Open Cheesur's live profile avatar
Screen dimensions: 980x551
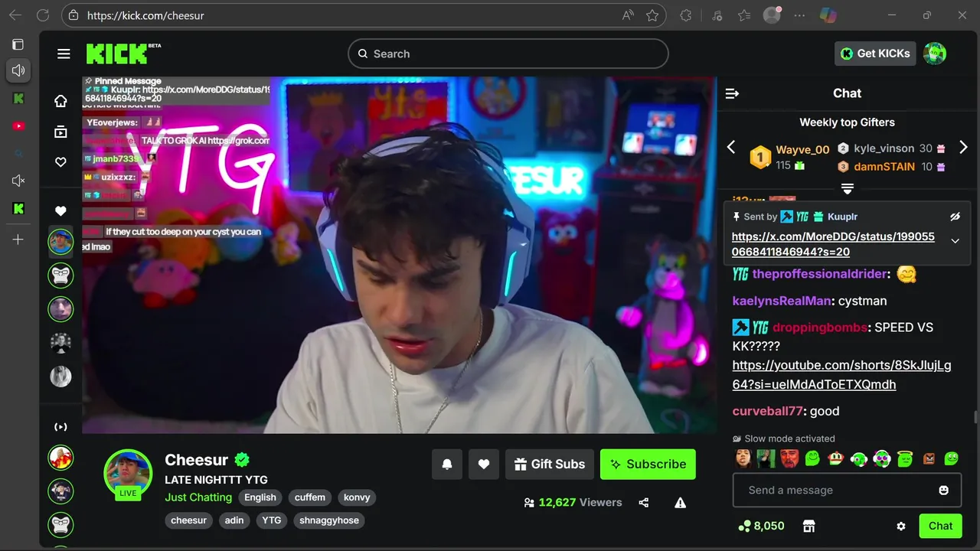point(128,473)
